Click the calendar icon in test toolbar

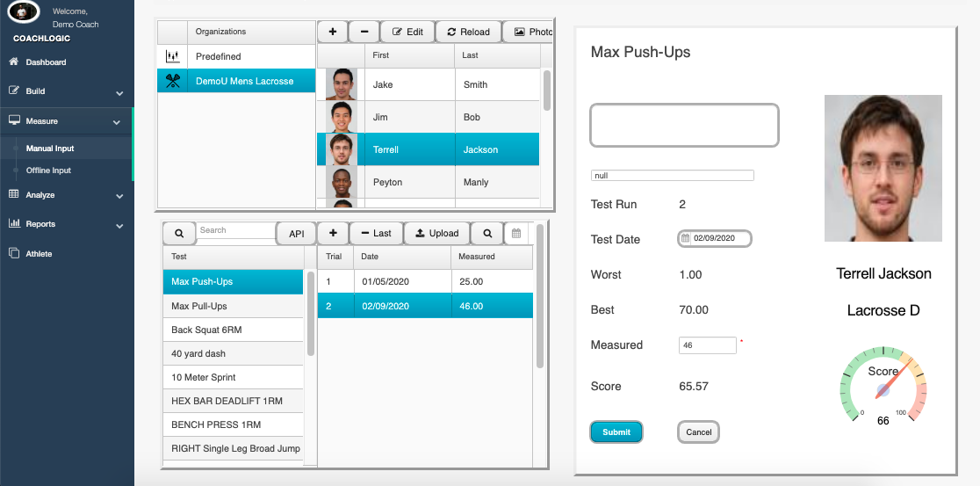click(516, 233)
